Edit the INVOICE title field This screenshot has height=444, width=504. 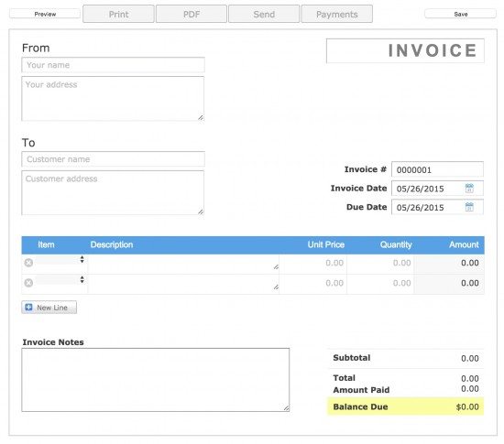click(405, 50)
